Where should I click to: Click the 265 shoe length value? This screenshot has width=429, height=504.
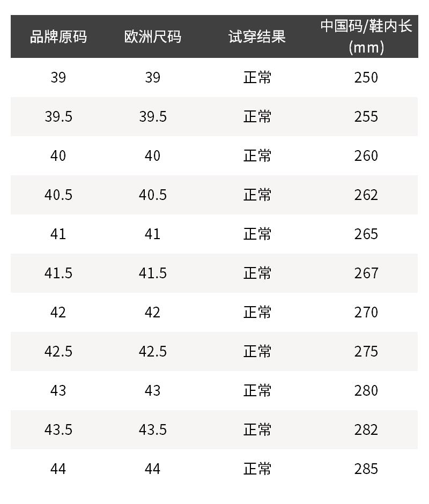(x=366, y=234)
